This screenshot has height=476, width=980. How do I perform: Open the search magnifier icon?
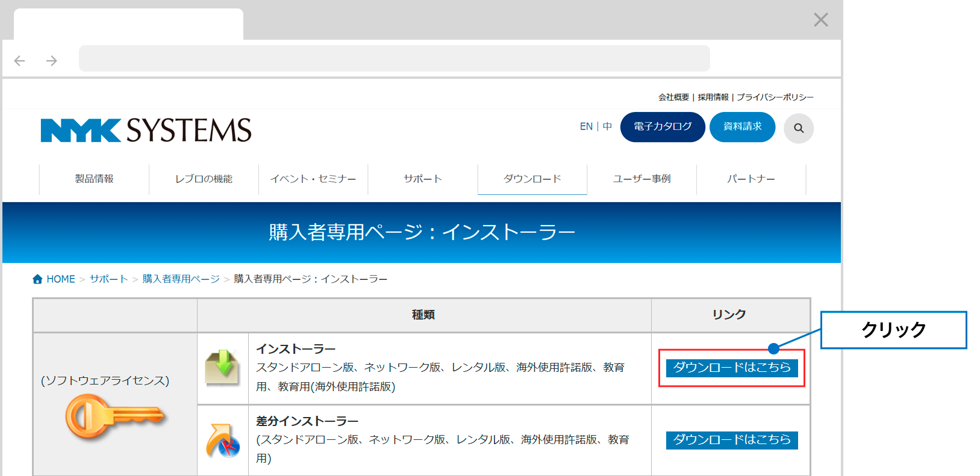[799, 128]
